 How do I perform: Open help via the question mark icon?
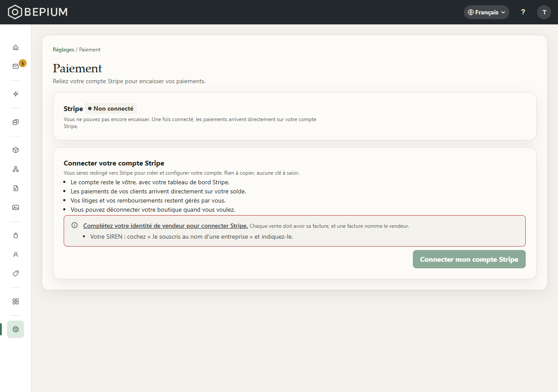523,12
